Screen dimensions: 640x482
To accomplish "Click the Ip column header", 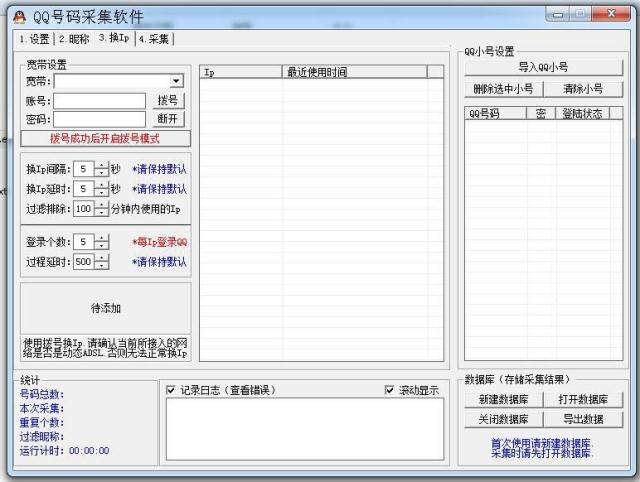I will (241, 72).
